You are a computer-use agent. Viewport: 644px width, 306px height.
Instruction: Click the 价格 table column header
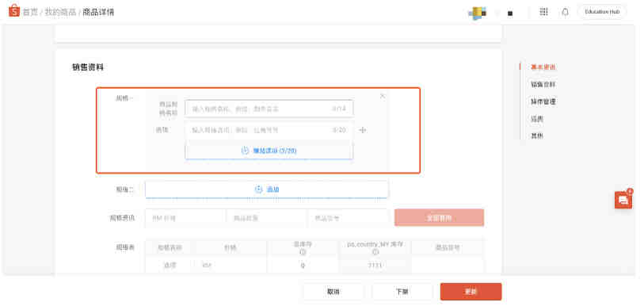coord(231,247)
